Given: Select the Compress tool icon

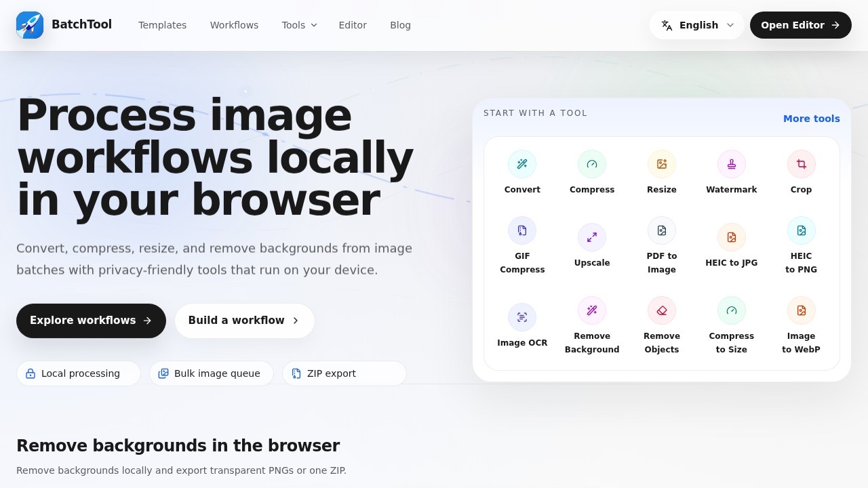Looking at the screenshot, I should 592,164.
